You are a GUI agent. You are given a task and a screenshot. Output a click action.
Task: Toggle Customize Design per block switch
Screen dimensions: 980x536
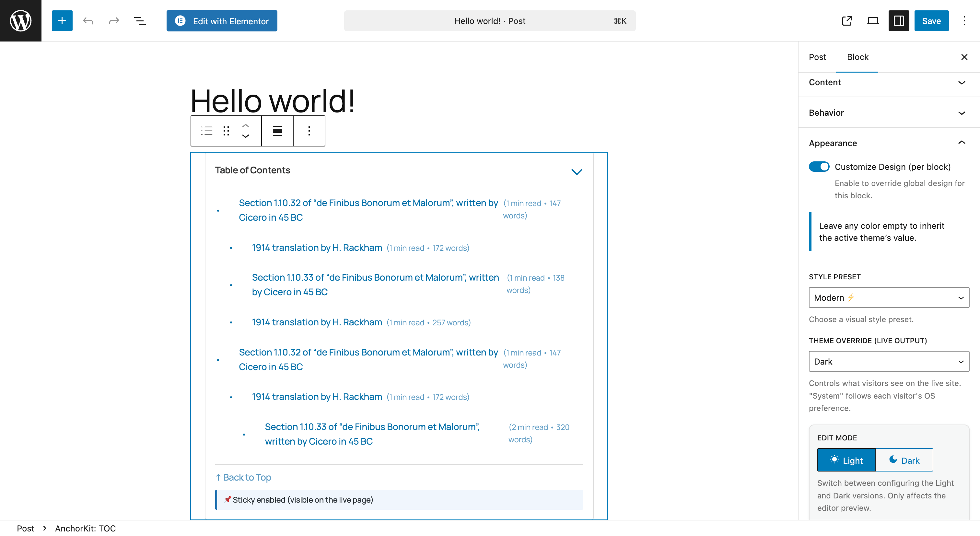[x=819, y=167]
